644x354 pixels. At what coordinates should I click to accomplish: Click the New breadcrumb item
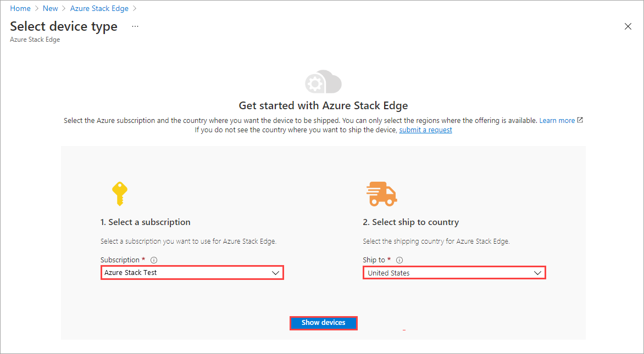pos(50,8)
